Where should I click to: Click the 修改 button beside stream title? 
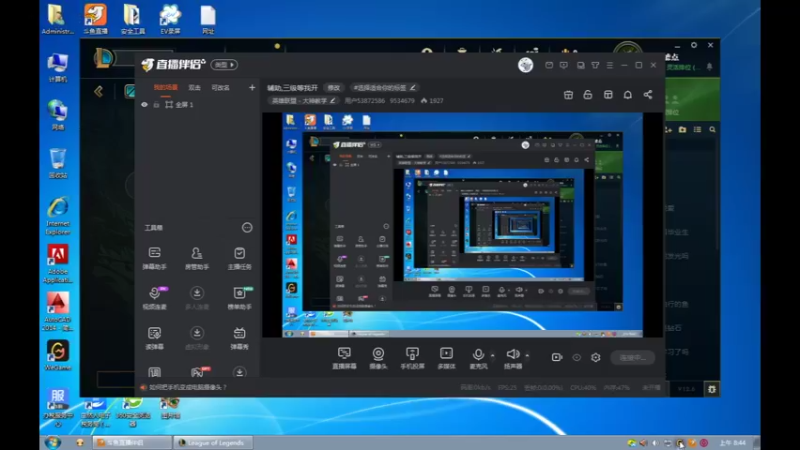coord(334,88)
